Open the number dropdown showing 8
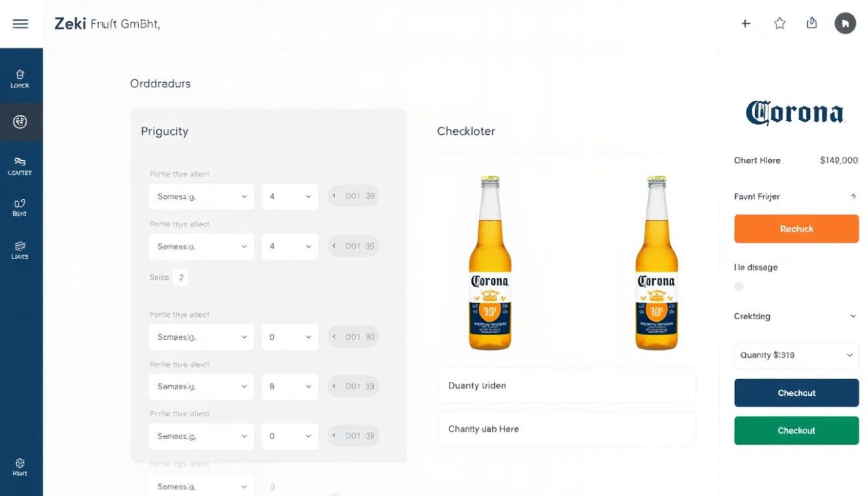868x496 pixels. point(290,387)
